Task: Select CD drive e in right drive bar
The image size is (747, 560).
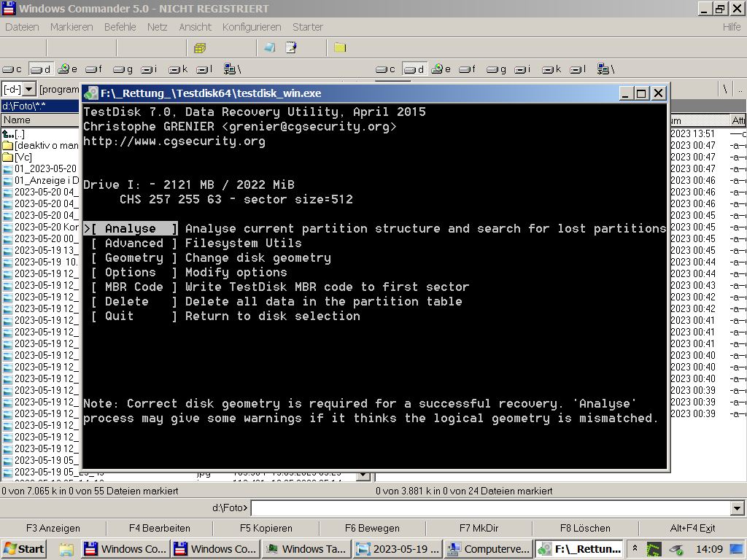Action: pyautogui.click(x=441, y=69)
